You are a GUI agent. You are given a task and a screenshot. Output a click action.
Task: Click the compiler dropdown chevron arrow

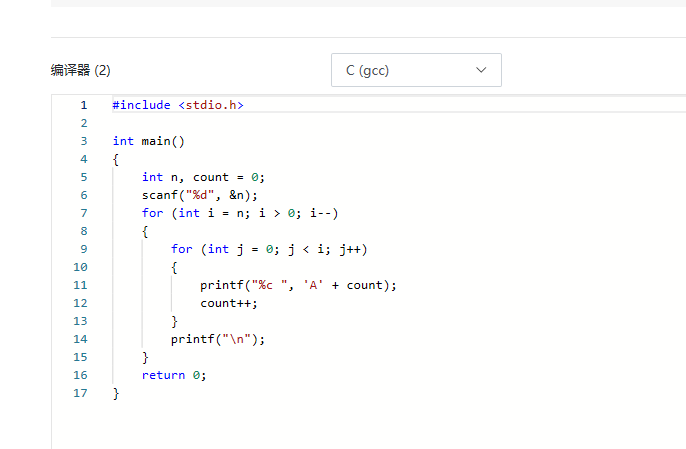click(x=481, y=70)
